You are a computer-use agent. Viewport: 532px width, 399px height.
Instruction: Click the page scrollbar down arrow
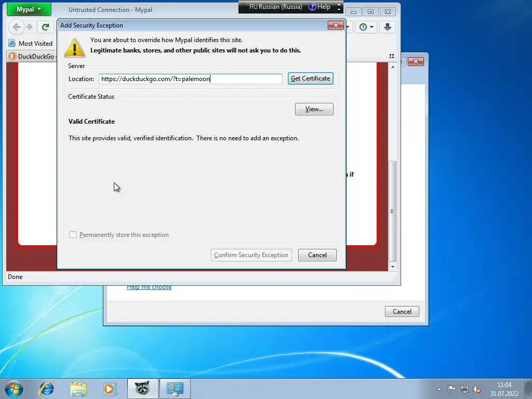(x=393, y=267)
